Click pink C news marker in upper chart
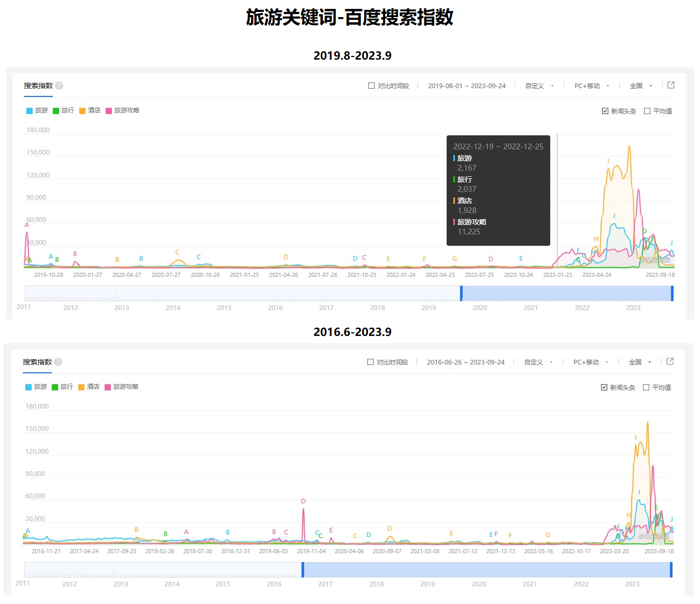The height and width of the screenshot is (604, 700). coord(364,258)
